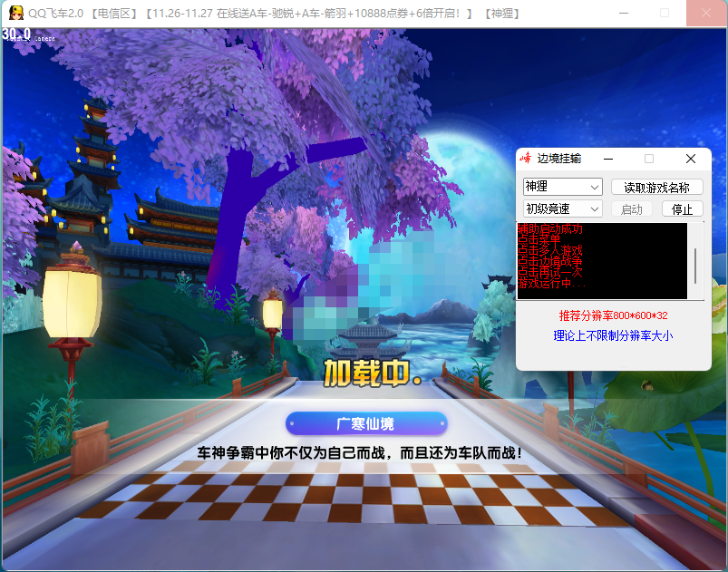Click the greyed-out 启动 button
This screenshot has width=728, height=572.
click(x=632, y=209)
